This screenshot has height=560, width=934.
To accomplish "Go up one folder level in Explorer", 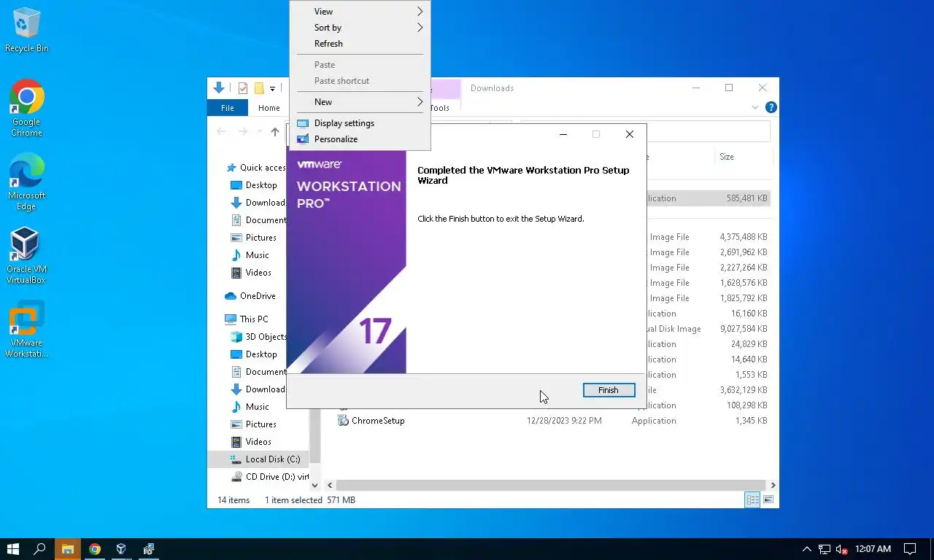I will (275, 132).
